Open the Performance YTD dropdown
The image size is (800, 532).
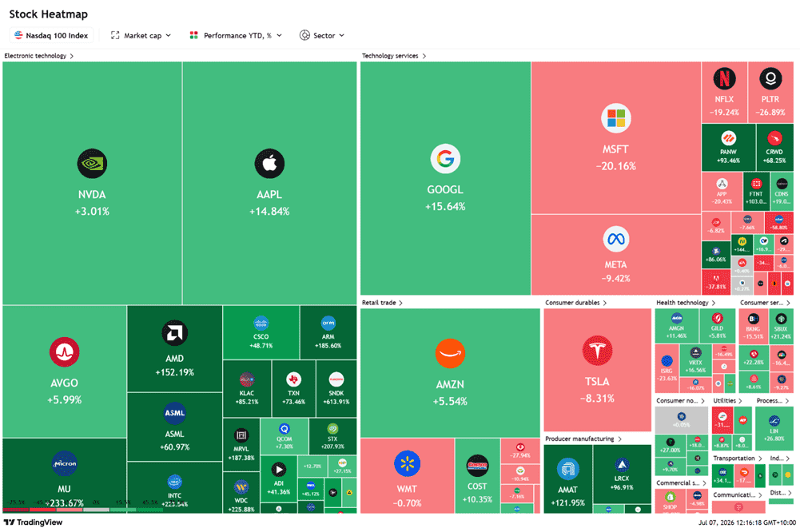pos(235,35)
